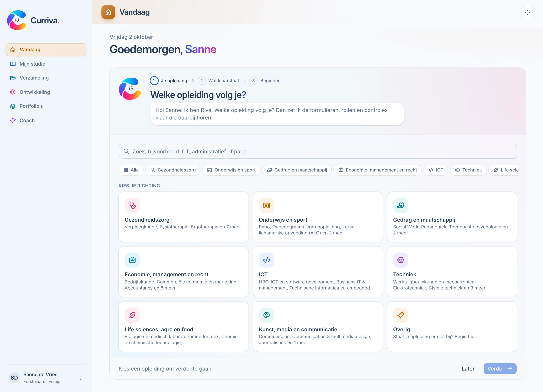Jump to step 2 Wat klaarstaat
Screen dimensions: 543x392
tap(218, 81)
